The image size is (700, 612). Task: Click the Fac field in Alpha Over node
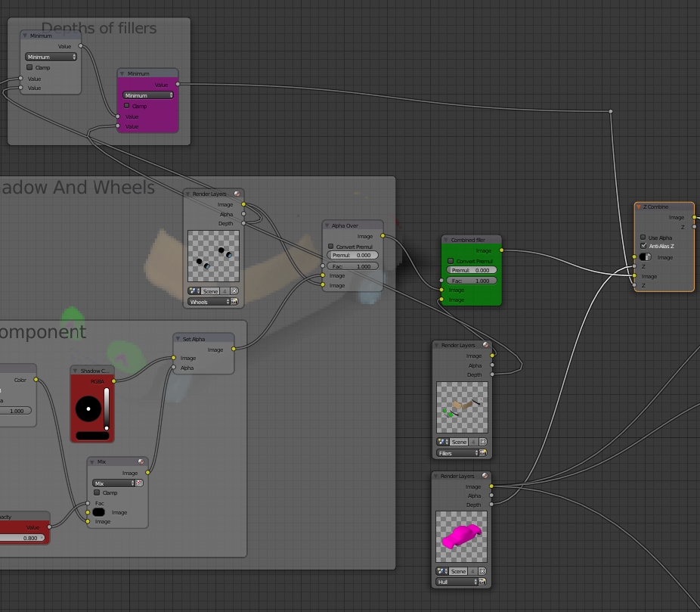[x=352, y=266]
